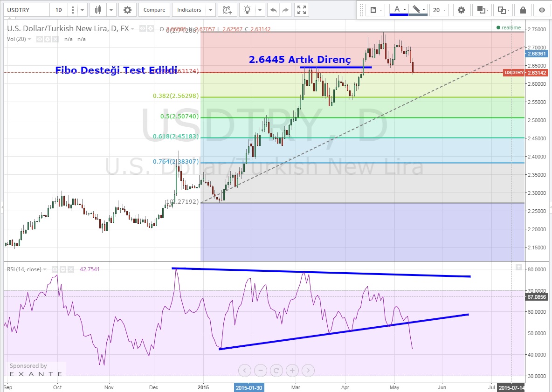Zoom in the chart with plus button
Viewport: 552px width, 392px height.
point(292,371)
